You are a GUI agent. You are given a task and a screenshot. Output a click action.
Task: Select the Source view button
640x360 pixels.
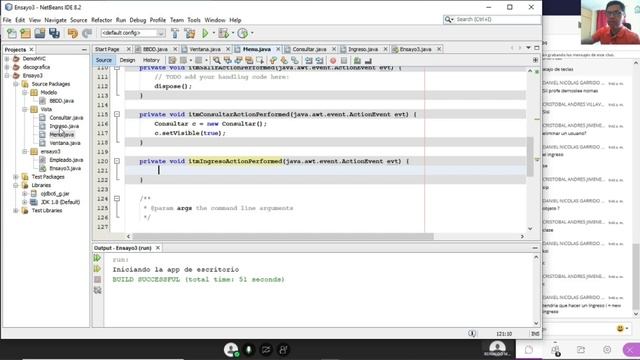click(104, 60)
